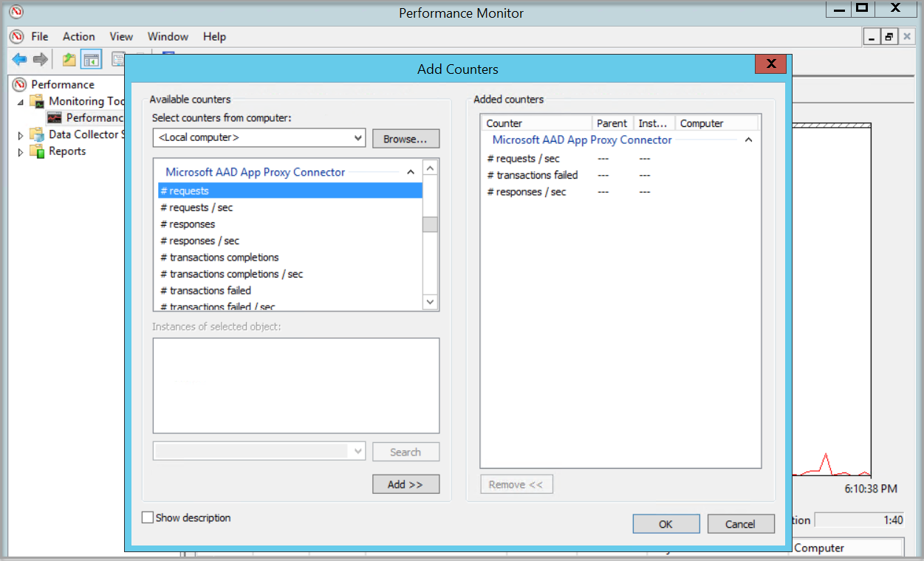Click the Search button
Viewport: 924px width, 561px height.
pos(405,452)
